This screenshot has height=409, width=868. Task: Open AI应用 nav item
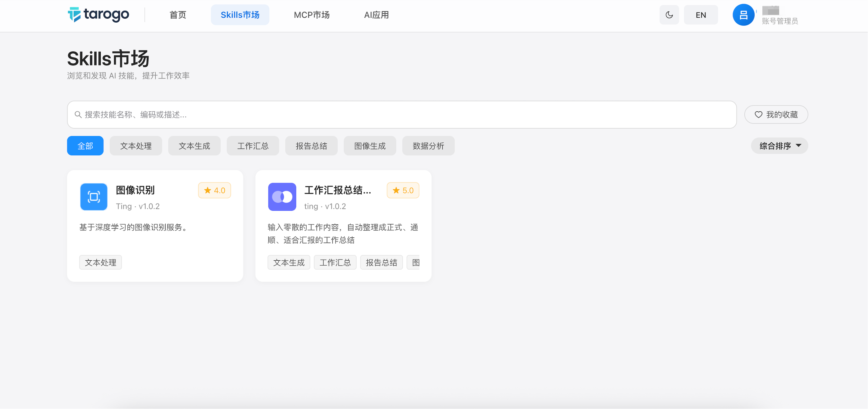click(x=377, y=15)
